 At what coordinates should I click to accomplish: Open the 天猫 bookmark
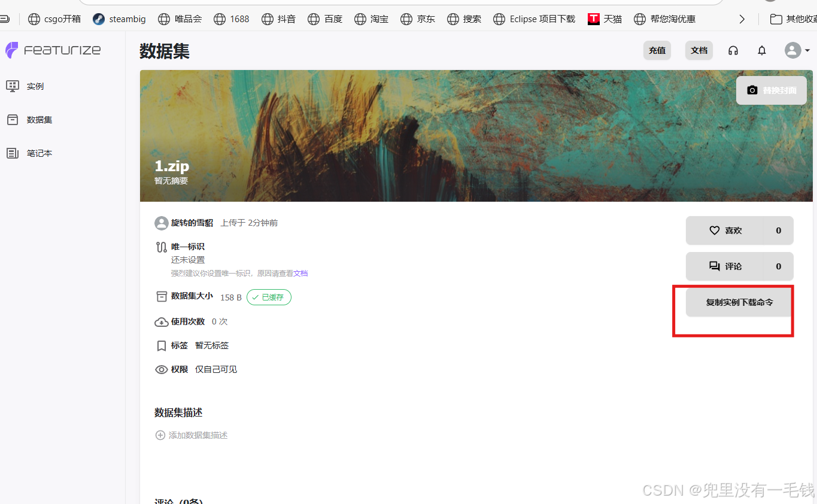[x=605, y=19]
